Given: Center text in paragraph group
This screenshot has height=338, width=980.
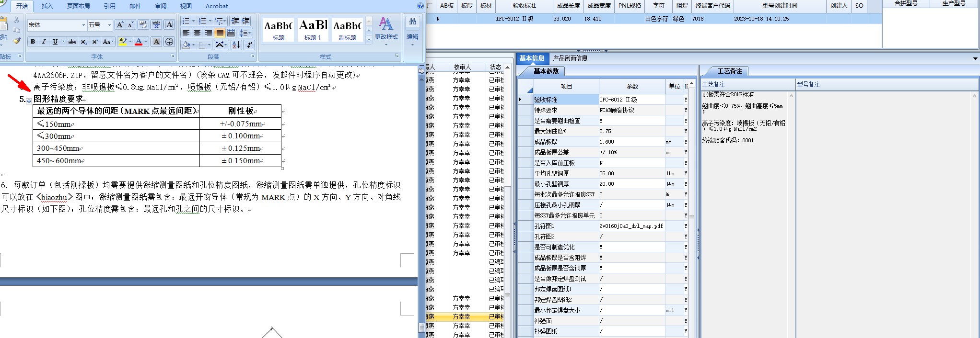Looking at the screenshot, I should 197,33.
